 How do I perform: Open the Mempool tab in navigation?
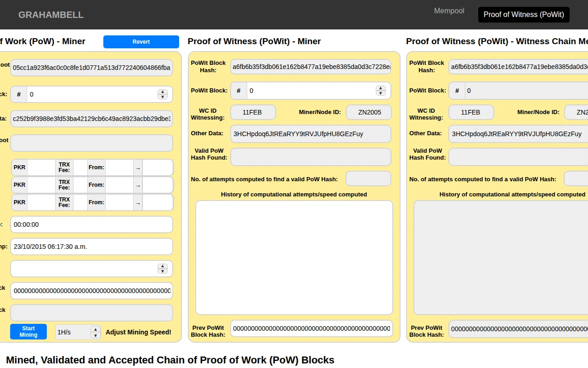point(449,11)
